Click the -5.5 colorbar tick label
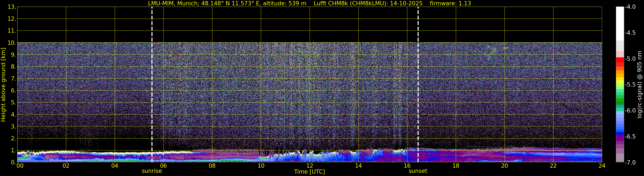644x176 pixels. 630,85
